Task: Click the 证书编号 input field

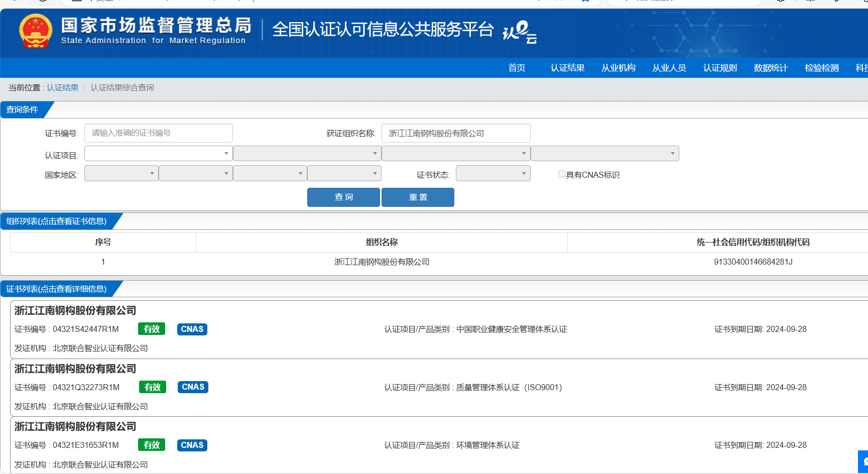Action: [158, 133]
